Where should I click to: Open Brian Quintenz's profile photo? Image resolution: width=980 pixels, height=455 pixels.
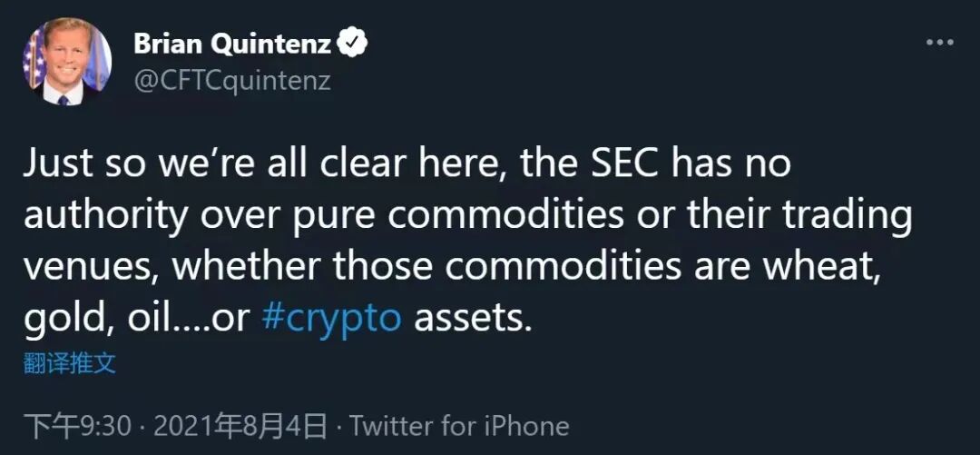[x=66, y=61]
